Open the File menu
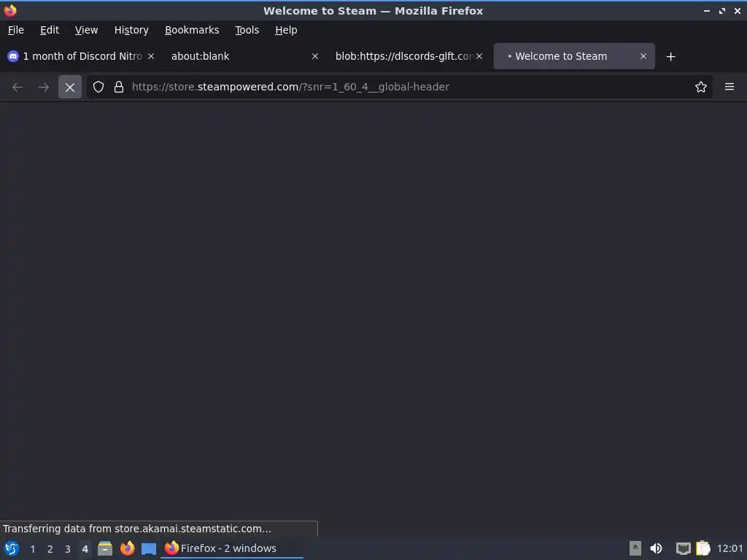Screen dimensions: 747x560 pyautogui.click(x=16, y=30)
